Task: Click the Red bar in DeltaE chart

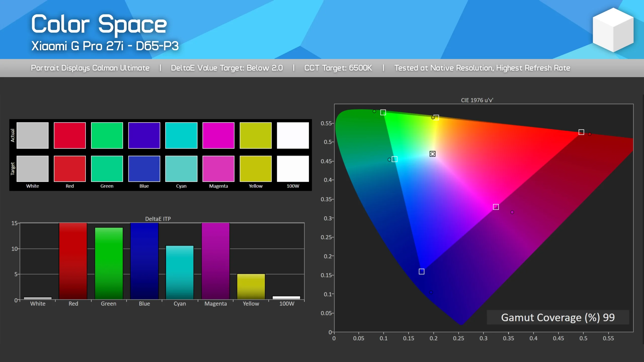Action: [73, 261]
